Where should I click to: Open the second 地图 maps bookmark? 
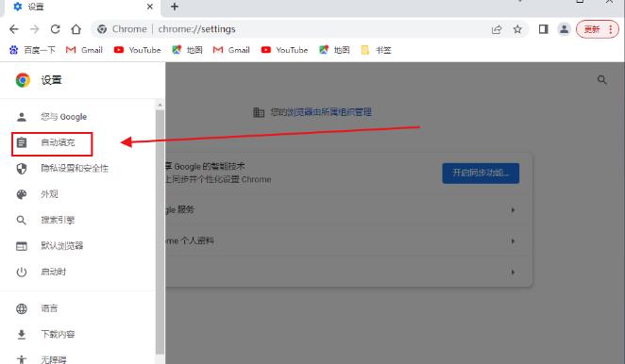334,50
